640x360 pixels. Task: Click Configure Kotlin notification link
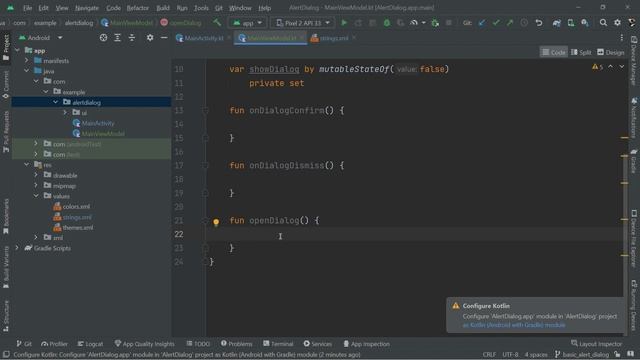(514, 325)
